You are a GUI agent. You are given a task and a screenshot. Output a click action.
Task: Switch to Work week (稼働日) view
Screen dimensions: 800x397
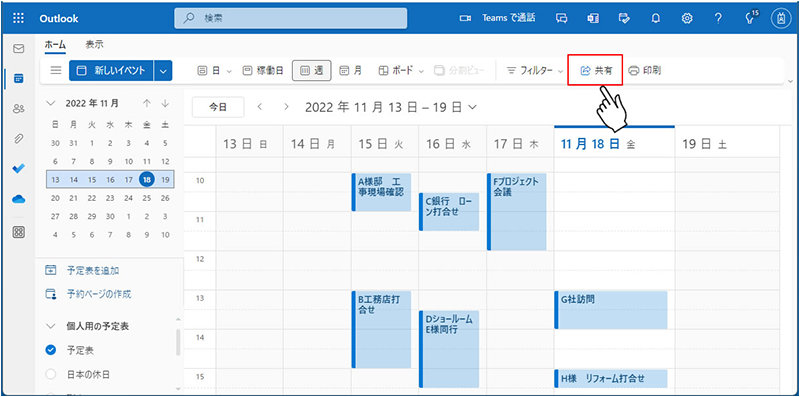(x=263, y=70)
